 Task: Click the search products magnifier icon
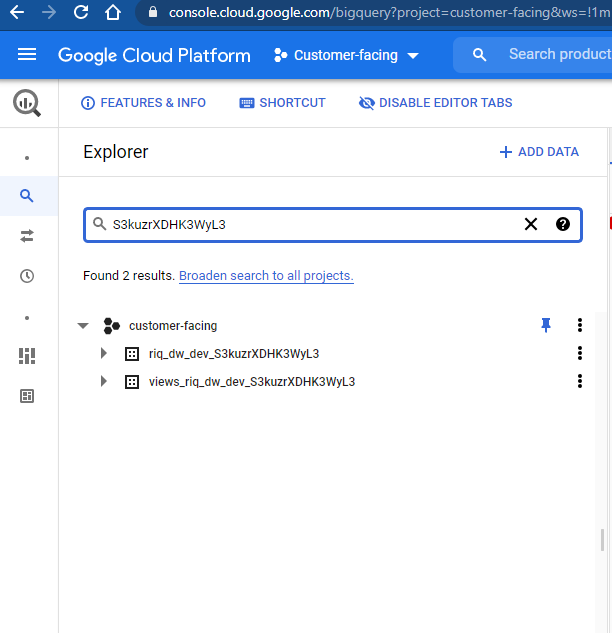[479, 54]
